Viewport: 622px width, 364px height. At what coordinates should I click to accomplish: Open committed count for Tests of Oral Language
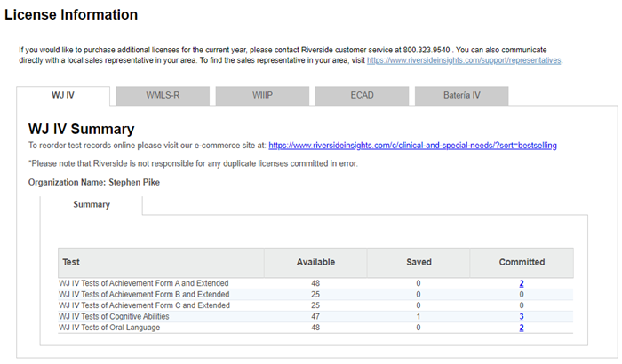(x=522, y=328)
